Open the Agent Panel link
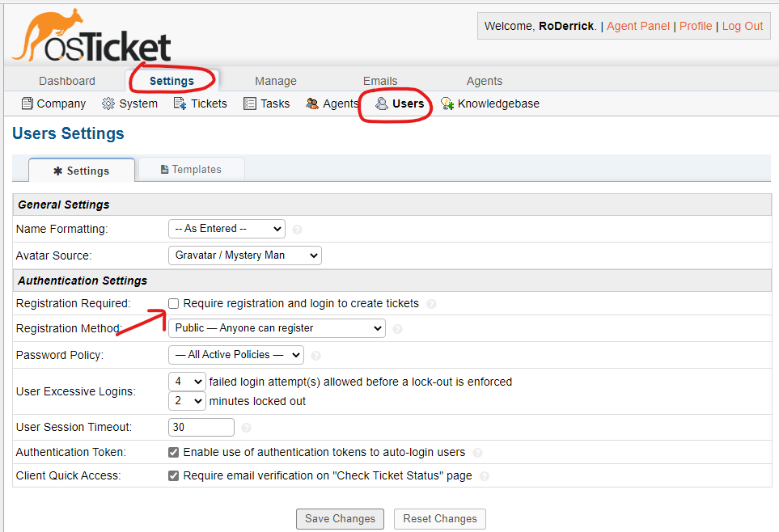Image resolution: width=779 pixels, height=532 pixels. pyautogui.click(x=638, y=27)
